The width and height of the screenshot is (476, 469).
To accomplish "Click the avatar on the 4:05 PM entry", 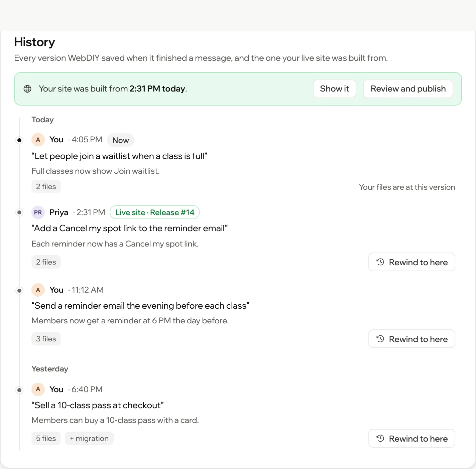I will (x=38, y=140).
